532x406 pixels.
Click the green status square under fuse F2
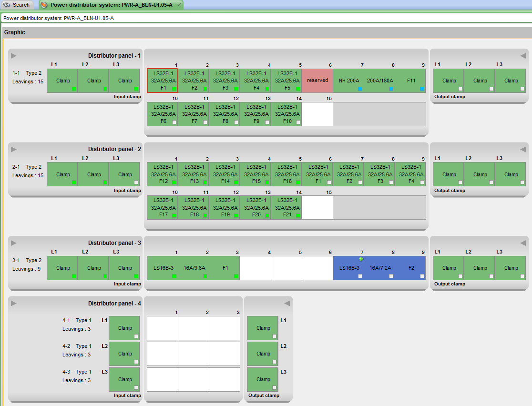[x=205, y=88]
